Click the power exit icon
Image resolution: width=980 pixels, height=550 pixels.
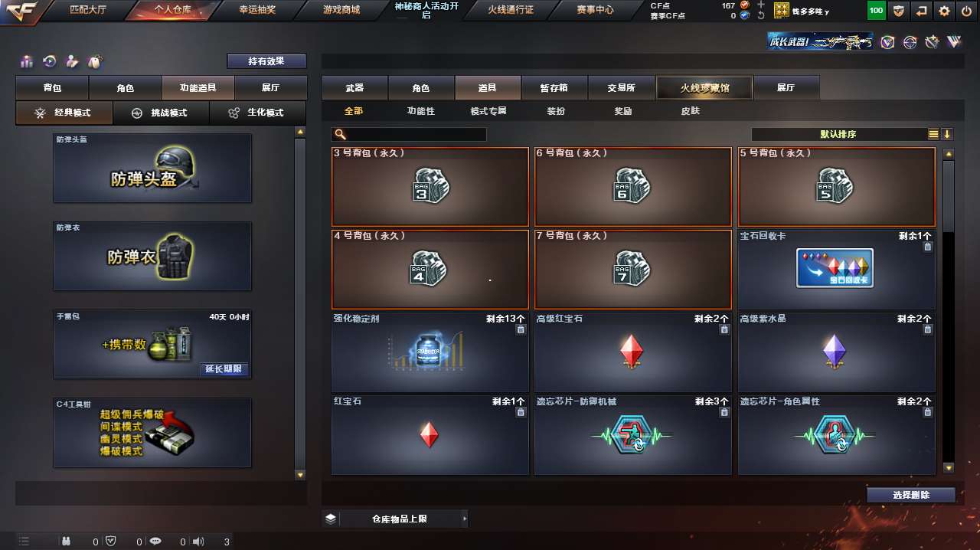tap(967, 11)
